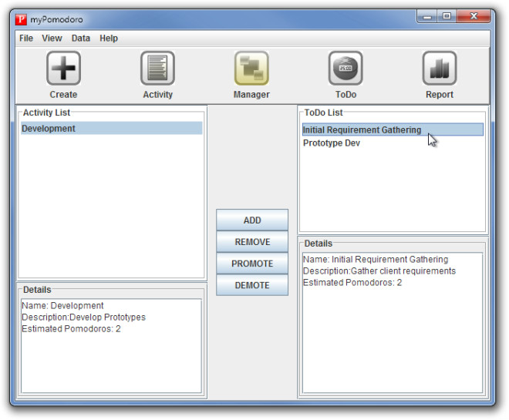Image resolution: width=509 pixels, height=420 pixels.
Task: Close the myPomodoro window
Action: (x=474, y=16)
